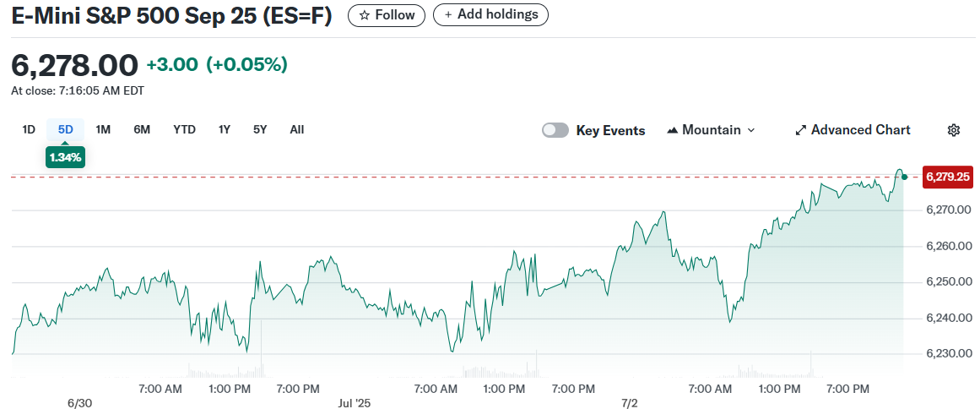The width and height of the screenshot is (980, 409).
Task: Select the 6M range tab
Action: [x=142, y=130]
